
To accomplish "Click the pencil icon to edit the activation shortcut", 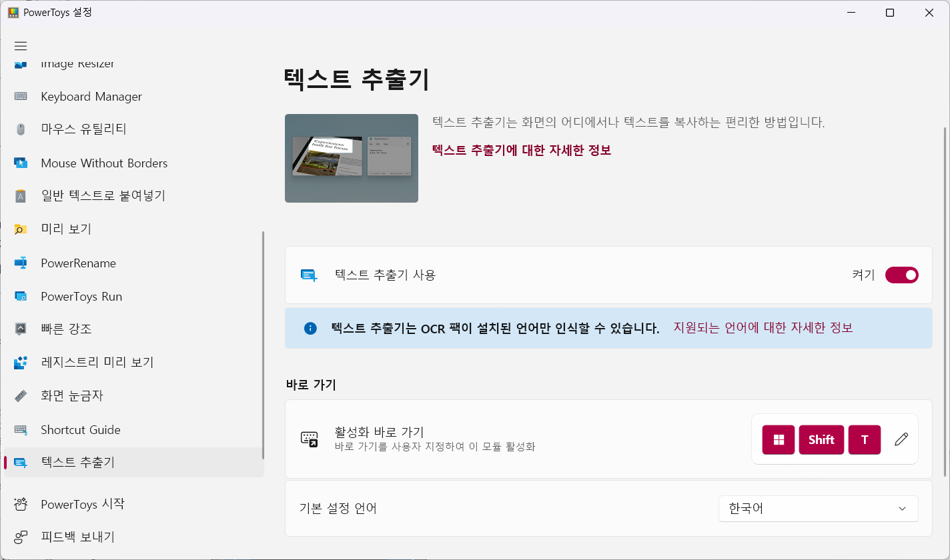I will click(901, 439).
